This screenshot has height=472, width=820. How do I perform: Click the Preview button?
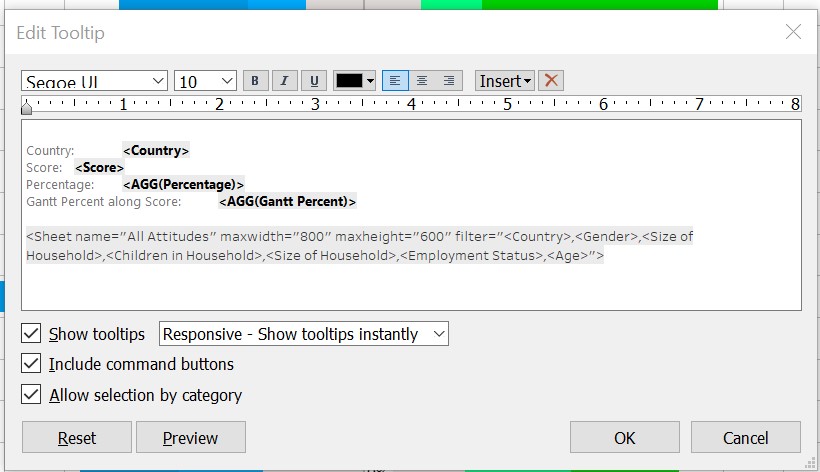coord(190,437)
